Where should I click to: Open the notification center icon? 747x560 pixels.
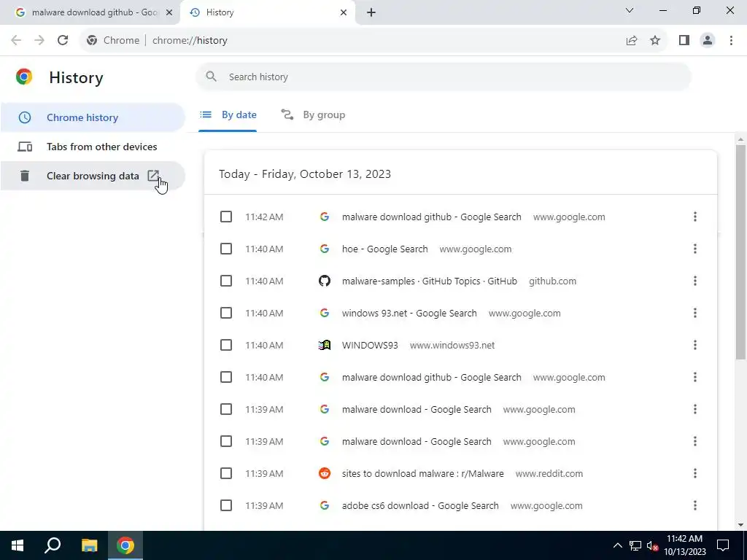pos(723,545)
